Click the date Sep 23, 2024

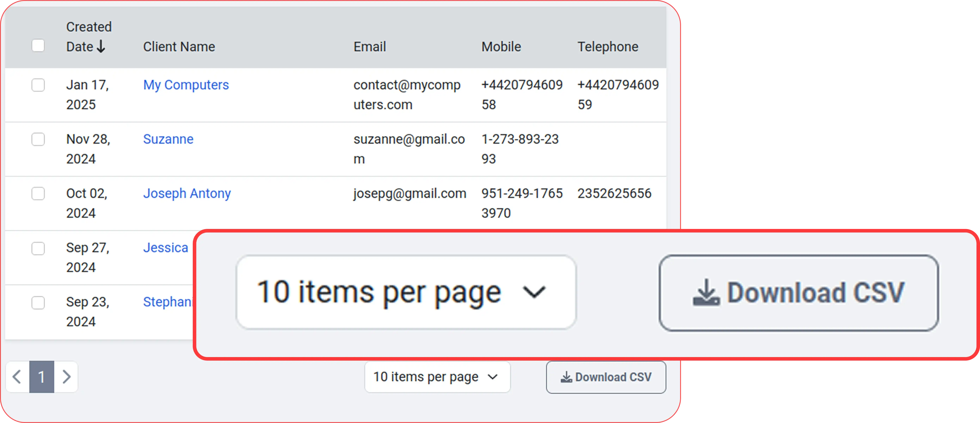click(88, 312)
